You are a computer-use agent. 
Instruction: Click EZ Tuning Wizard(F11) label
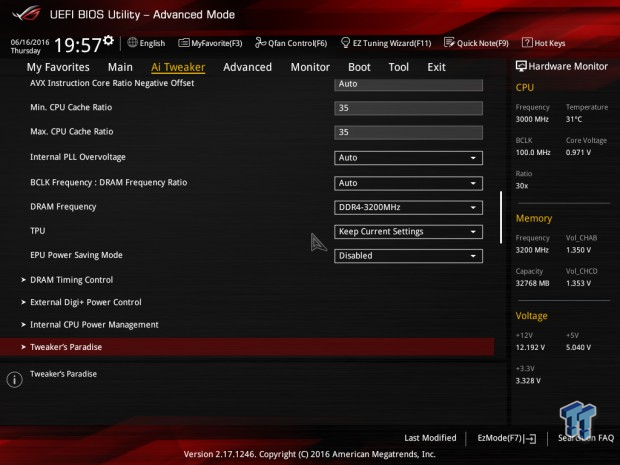point(392,43)
